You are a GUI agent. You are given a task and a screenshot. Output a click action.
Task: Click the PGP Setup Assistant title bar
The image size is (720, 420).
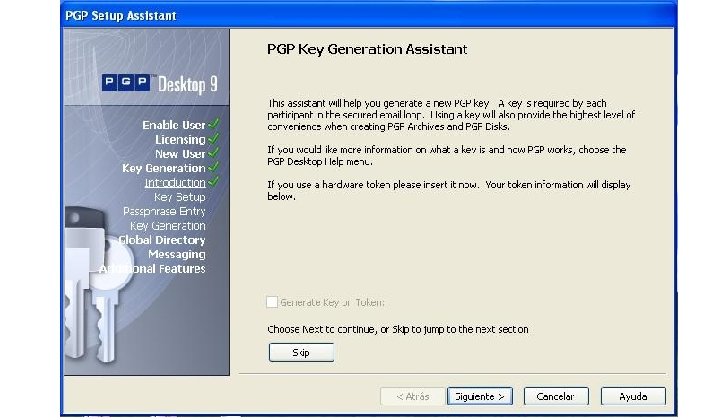click(x=369, y=15)
